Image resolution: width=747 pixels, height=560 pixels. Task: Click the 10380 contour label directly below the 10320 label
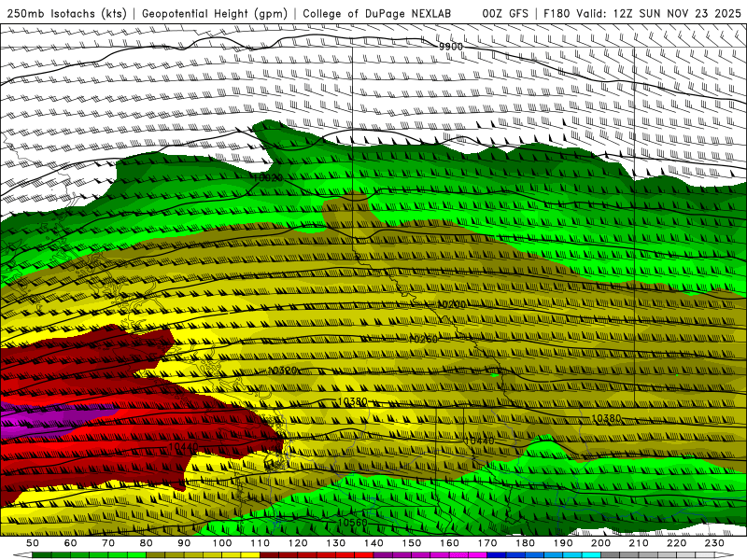tap(353, 402)
